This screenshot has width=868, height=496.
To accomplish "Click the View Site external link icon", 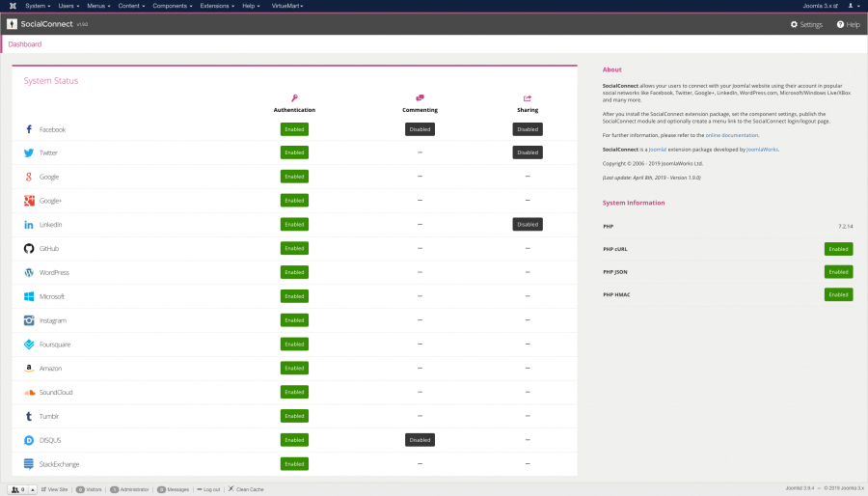I will pyautogui.click(x=43, y=489).
